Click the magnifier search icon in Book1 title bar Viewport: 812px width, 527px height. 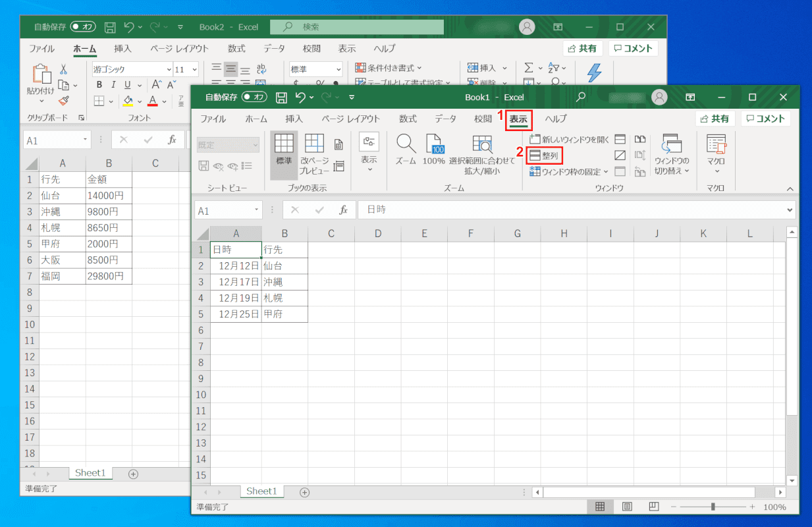point(581,97)
